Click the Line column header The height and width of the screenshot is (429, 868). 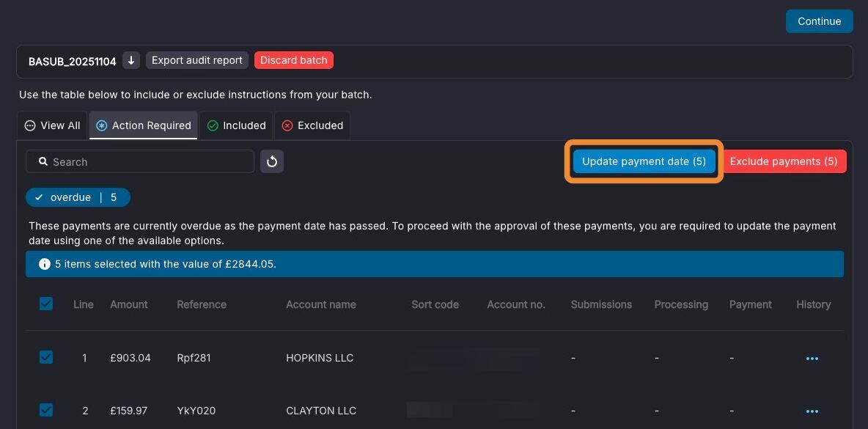point(84,304)
